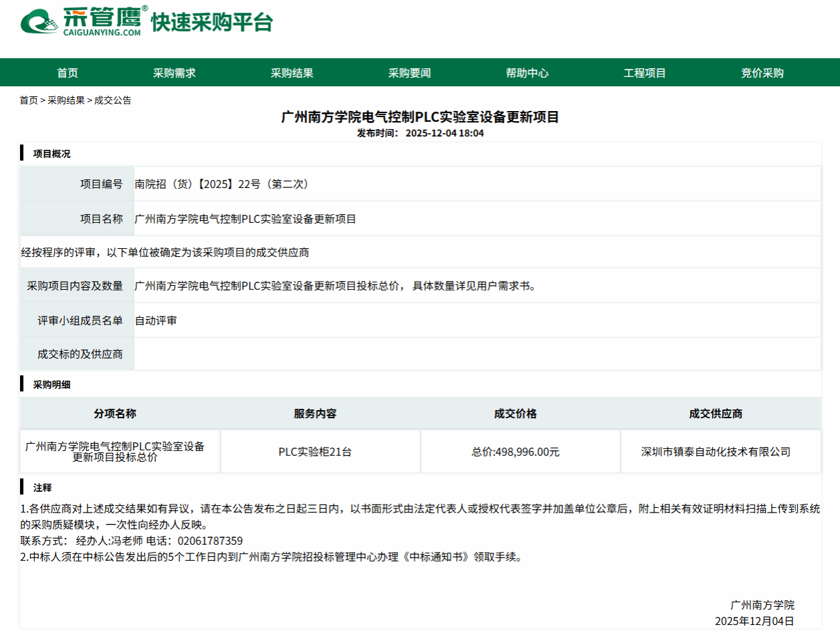Viewport: 840px width, 631px height.
Task: Click the project number value 南院招（货）【2025】22号
Action: (x=221, y=184)
